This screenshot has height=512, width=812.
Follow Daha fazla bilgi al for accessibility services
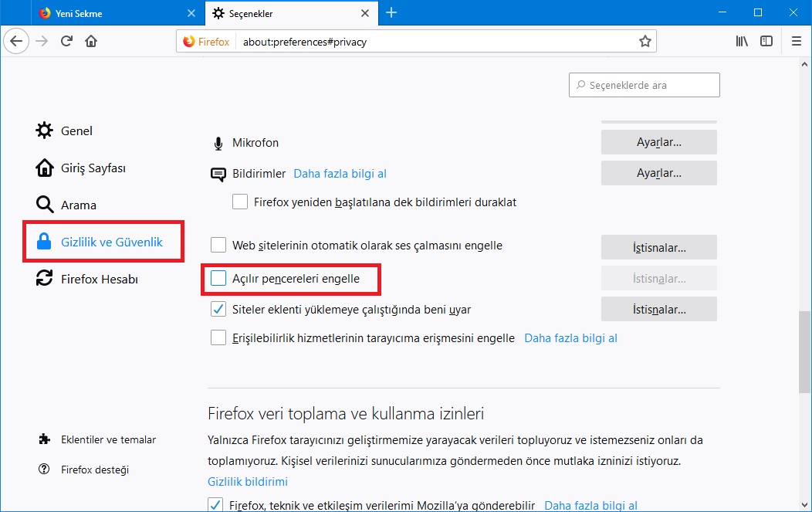point(570,338)
